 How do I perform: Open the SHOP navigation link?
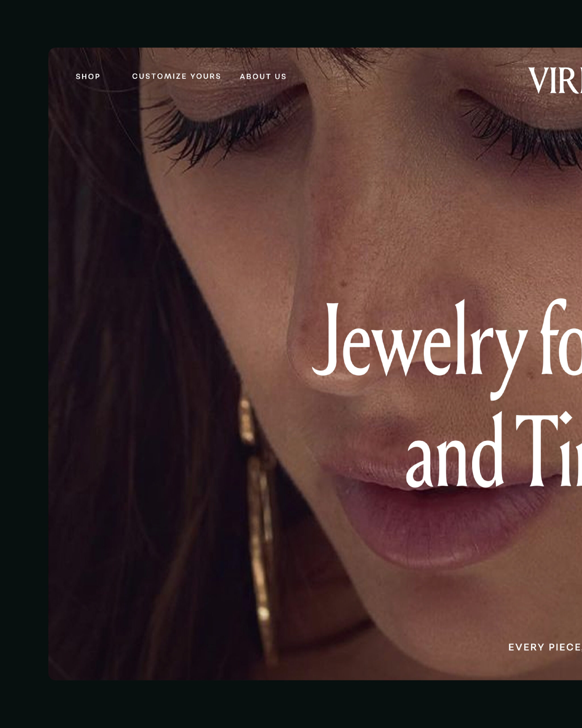pos(88,77)
